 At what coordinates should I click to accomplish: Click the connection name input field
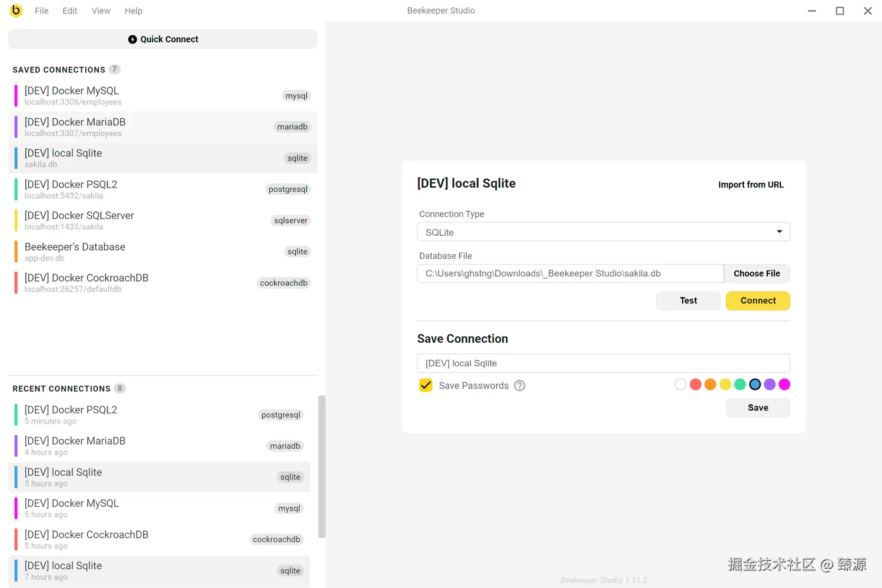pos(603,363)
